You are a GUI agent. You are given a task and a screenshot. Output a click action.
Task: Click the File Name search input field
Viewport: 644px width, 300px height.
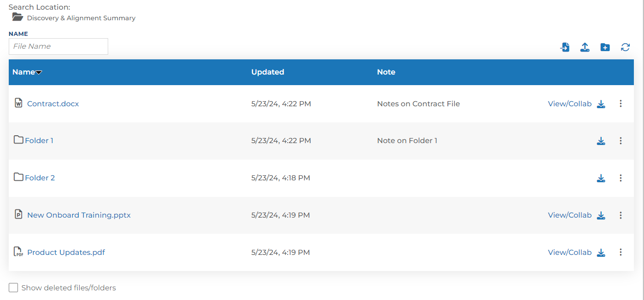coord(58,46)
